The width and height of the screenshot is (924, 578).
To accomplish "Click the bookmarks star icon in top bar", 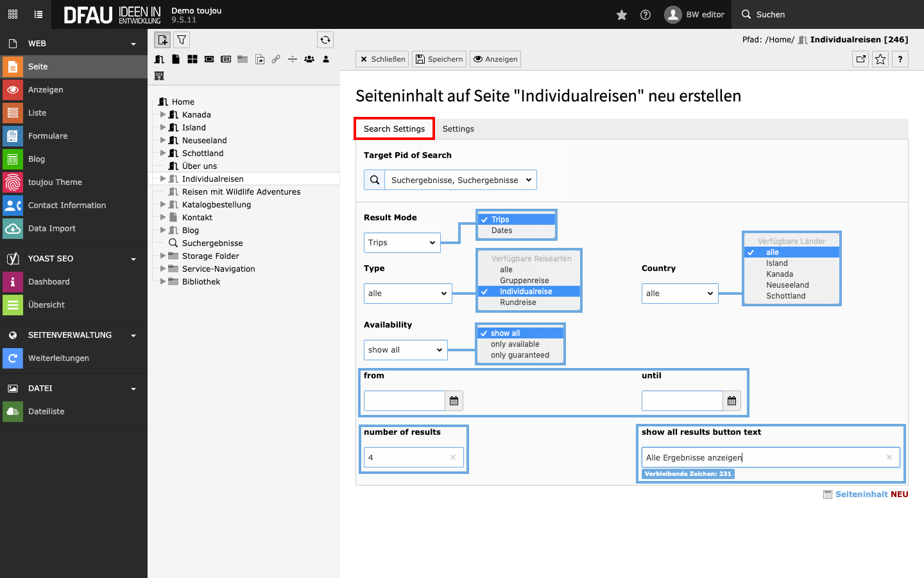I will (621, 15).
